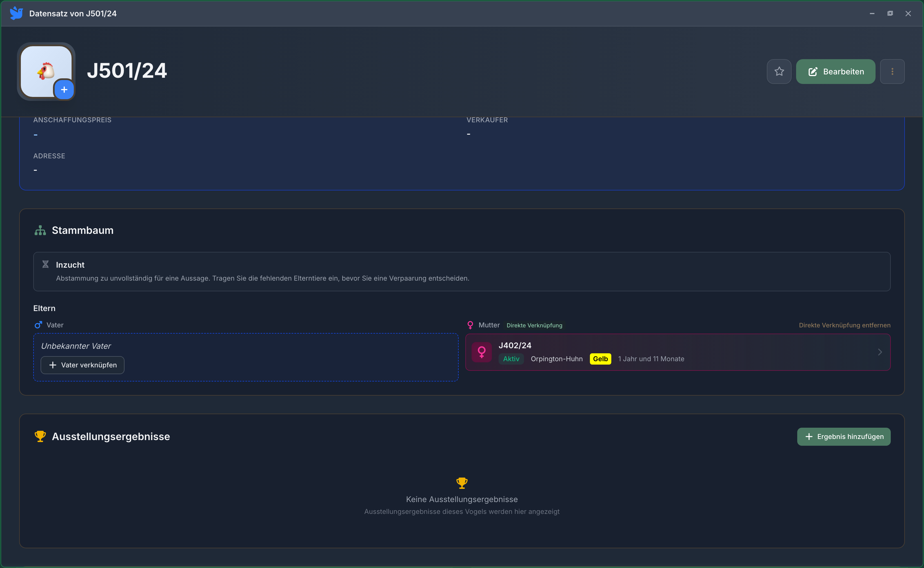Click the Direkte Verknüpfung tag
924x568 pixels.
[534, 325]
